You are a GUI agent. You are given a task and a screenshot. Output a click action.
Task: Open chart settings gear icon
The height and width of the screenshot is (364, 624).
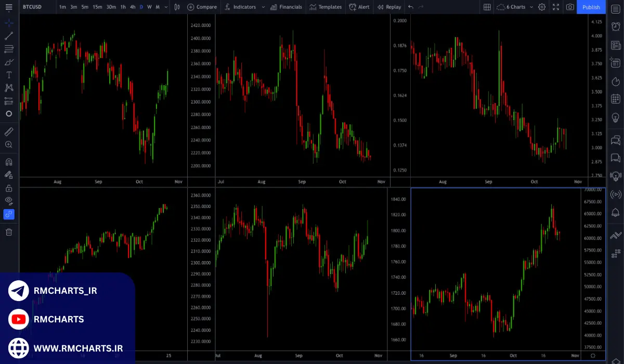(542, 7)
